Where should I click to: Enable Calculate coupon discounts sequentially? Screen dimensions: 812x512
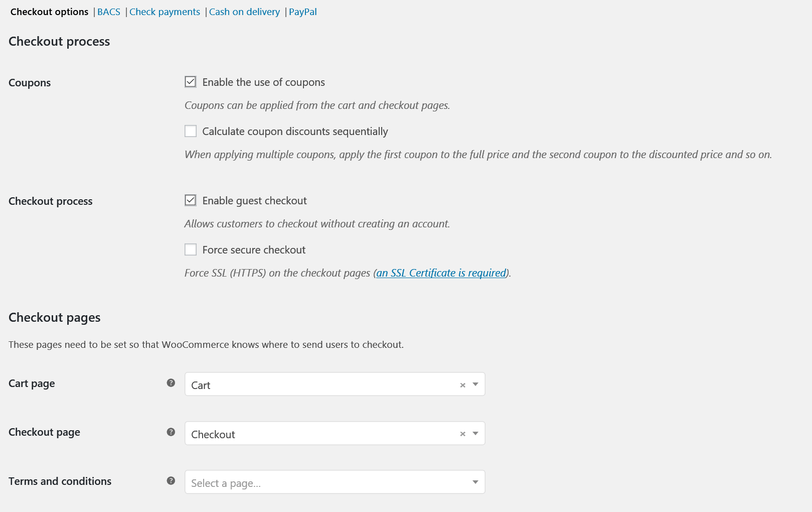pyautogui.click(x=191, y=131)
